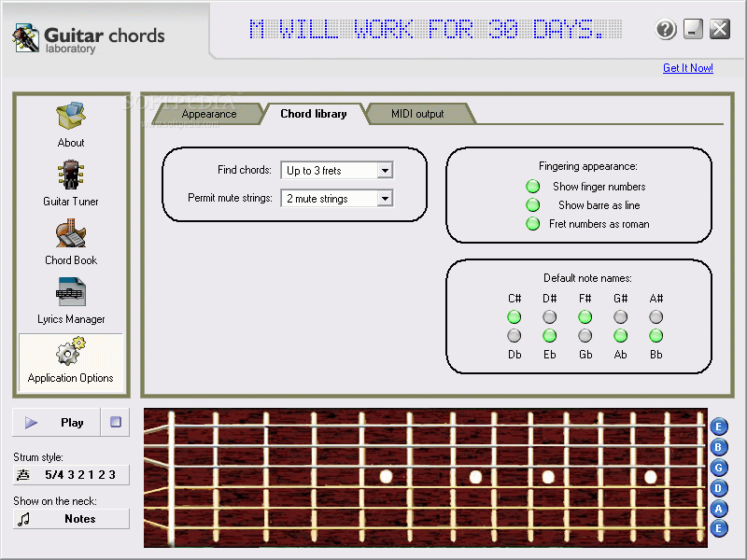Select G# as default note name

[x=620, y=316]
